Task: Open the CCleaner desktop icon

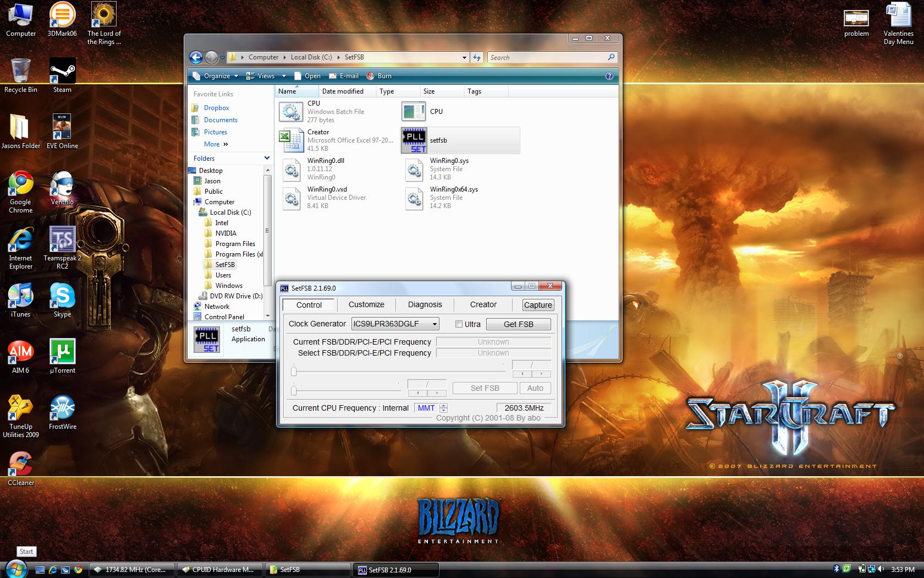Action: 21,468
